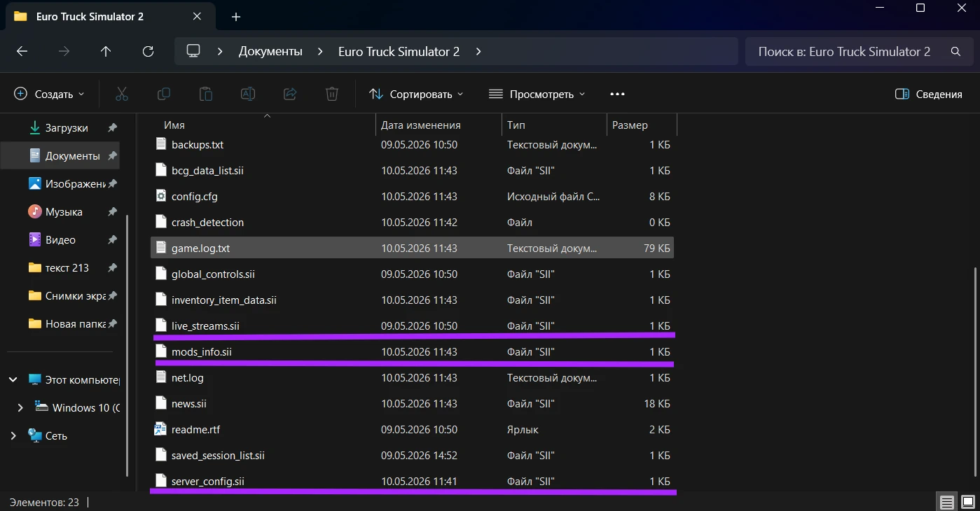The width and height of the screenshot is (980, 511).
Task: Expand the Сеть tree node
Action: (13, 435)
